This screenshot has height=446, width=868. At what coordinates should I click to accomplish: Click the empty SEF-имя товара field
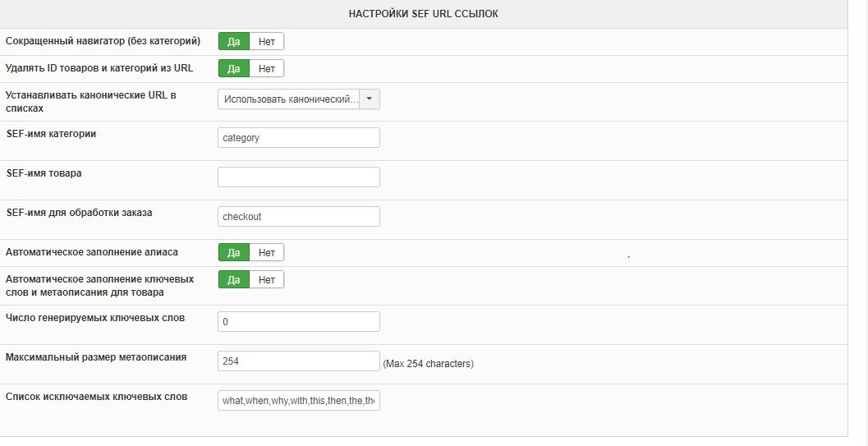298,177
